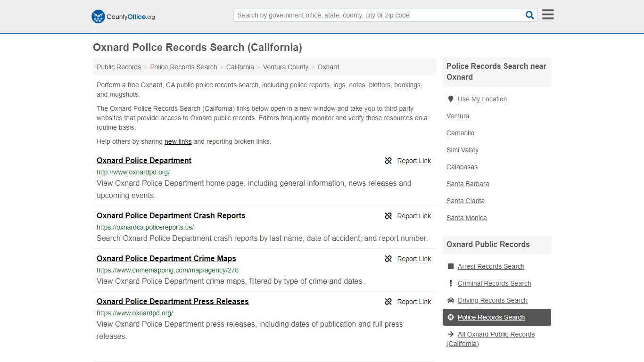
Task: Click the Criminal Records exclamation icon
Action: [451, 283]
